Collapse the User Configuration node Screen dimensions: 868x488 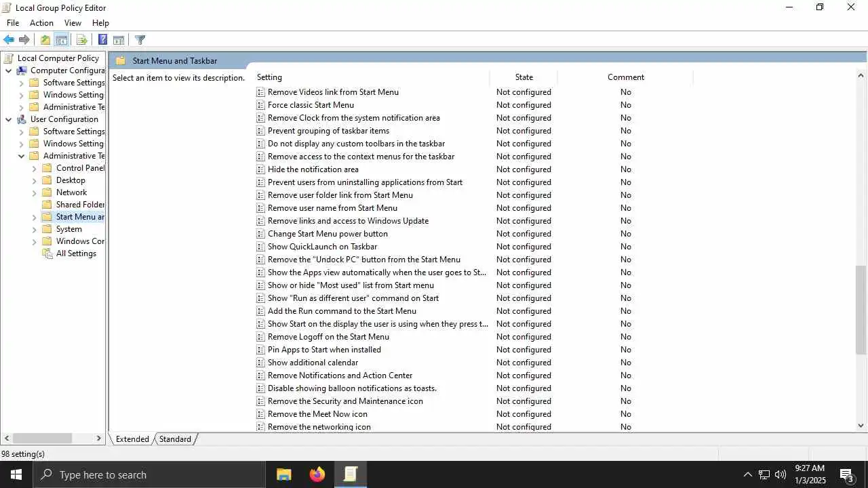(x=8, y=119)
